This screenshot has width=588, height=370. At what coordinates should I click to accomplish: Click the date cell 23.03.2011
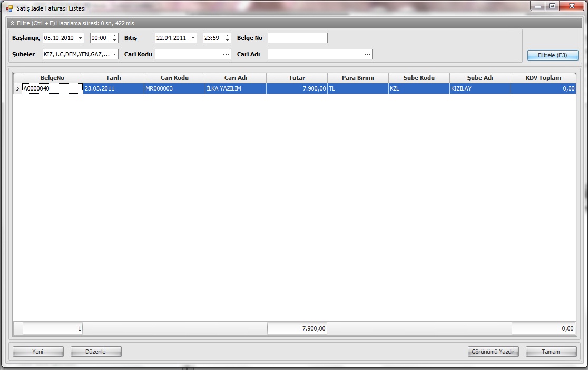114,88
